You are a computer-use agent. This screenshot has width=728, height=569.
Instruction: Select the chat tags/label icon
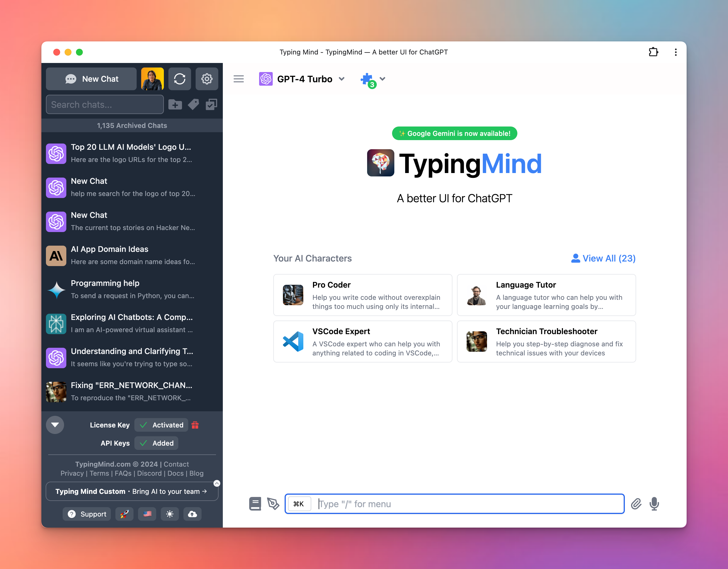193,105
